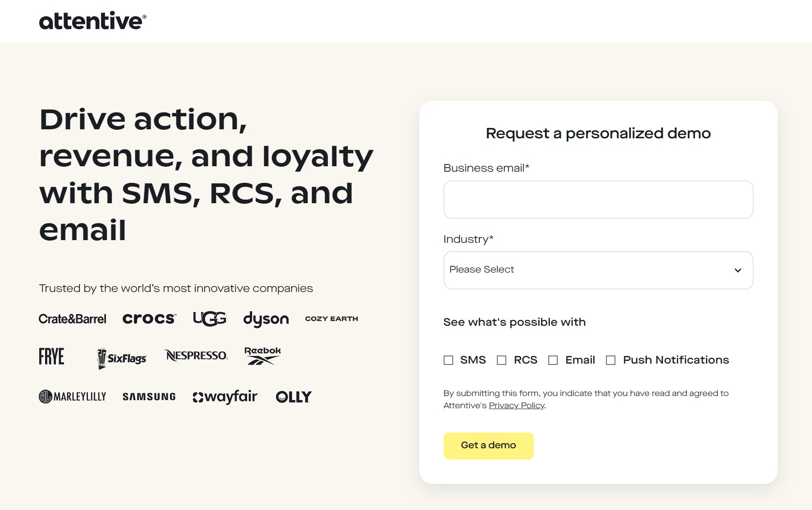812x510 pixels.
Task: Select the UGG brand logo
Action: pyautogui.click(x=209, y=318)
